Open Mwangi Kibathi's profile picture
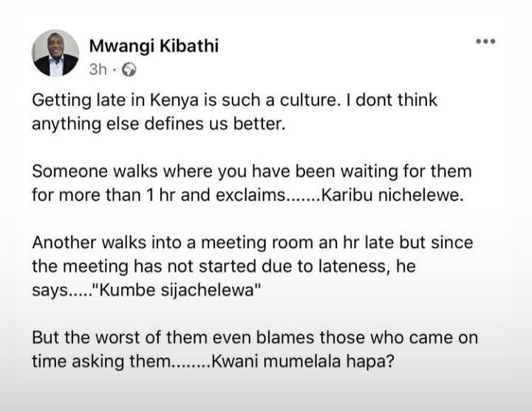Screen dimensions: 532x412 coord(55,53)
